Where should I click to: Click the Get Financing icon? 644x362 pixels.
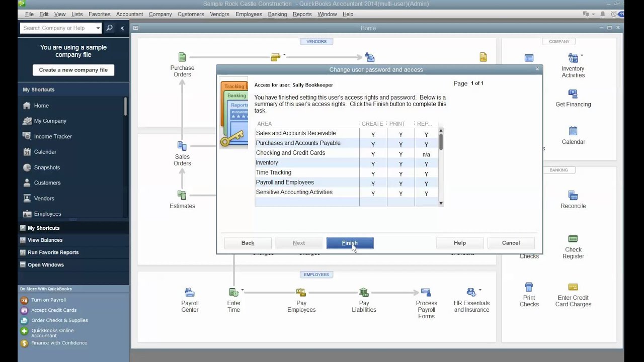[573, 94]
